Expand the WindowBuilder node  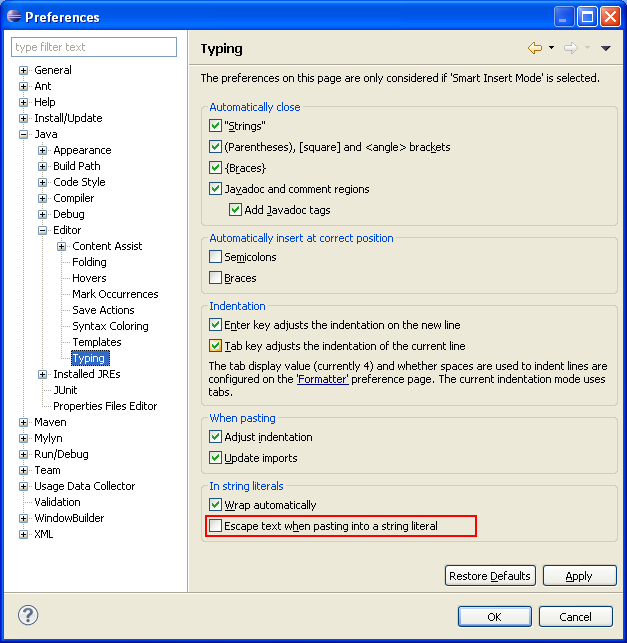(x=23, y=518)
